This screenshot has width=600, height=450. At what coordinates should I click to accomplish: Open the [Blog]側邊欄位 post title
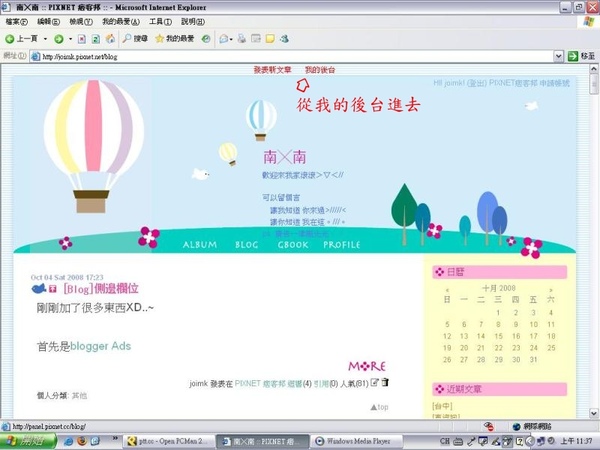coord(101,289)
